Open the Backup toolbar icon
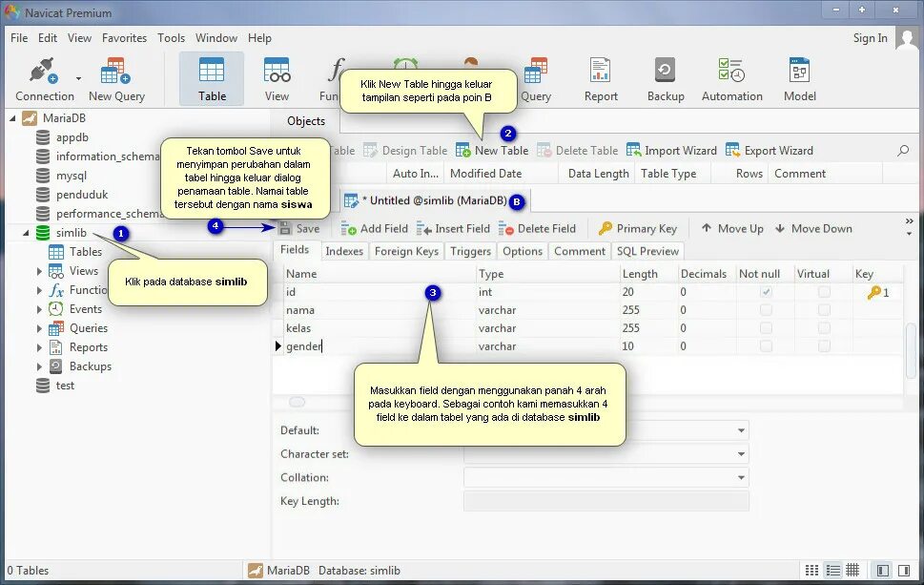This screenshot has height=585, width=924. [x=666, y=79]
